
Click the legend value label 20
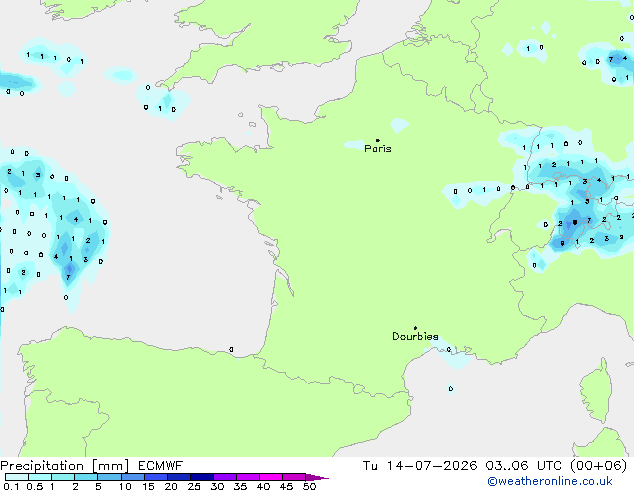171,486
